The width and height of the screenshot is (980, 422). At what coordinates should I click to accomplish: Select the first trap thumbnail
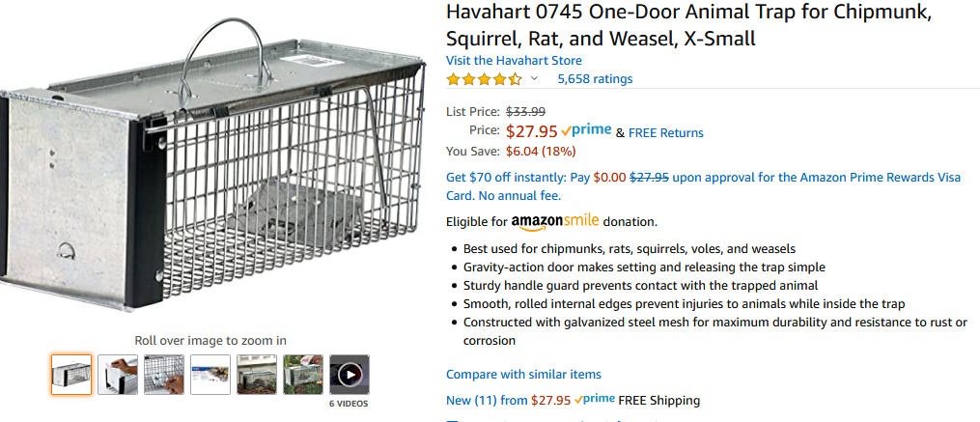pyautogui.click(x=71, y=375)
